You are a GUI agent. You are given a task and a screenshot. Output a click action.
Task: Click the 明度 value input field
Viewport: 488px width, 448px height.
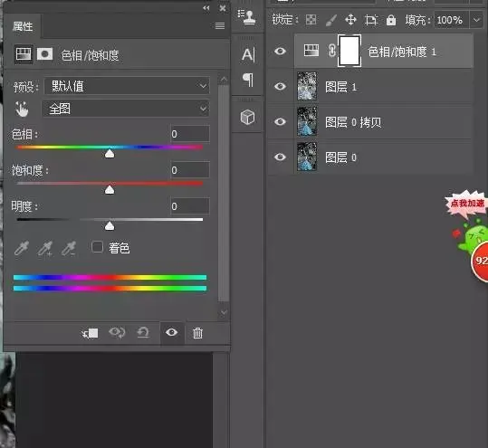point(190,206)
